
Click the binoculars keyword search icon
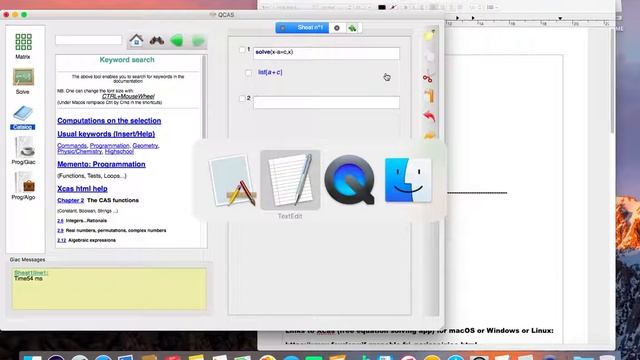(157, 40)
